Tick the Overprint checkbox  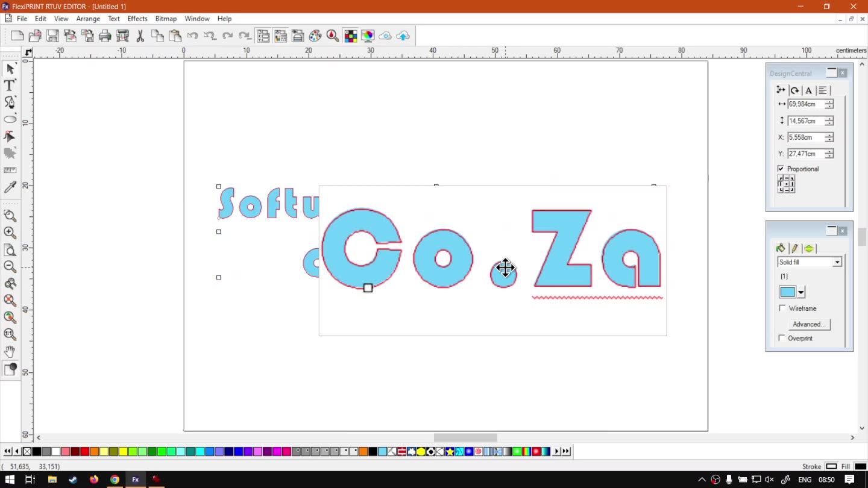pos(782,339)
